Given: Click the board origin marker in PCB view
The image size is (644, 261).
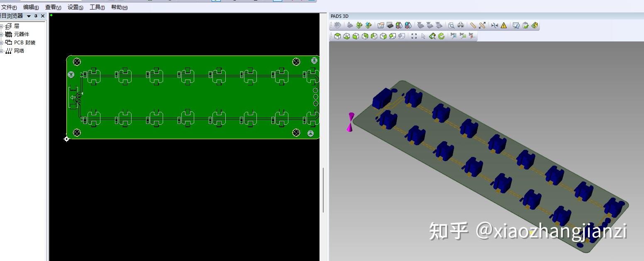Looking at the screenshot, I should (66, 139).
